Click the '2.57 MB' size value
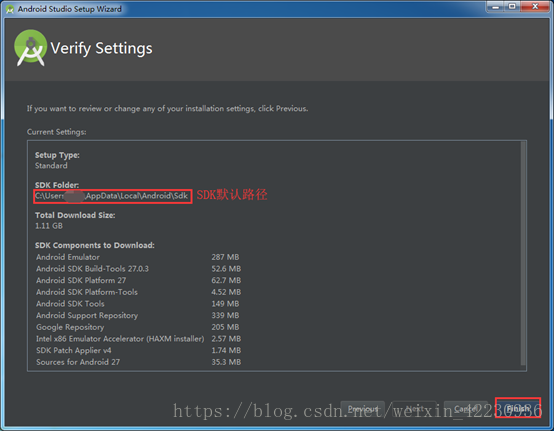Screen dimensions: 554x431 226,339
